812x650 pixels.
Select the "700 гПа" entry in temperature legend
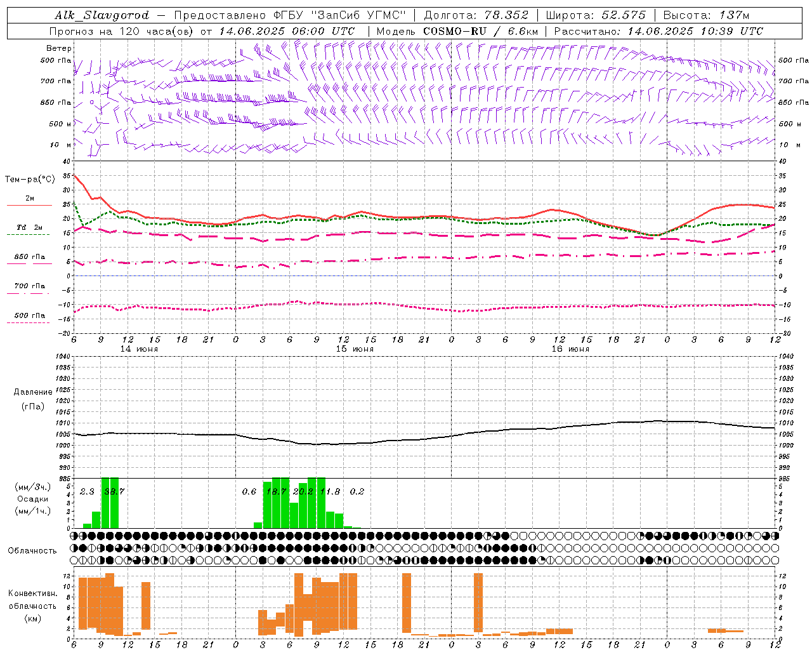pyautogui.click(x=30, y=286)
